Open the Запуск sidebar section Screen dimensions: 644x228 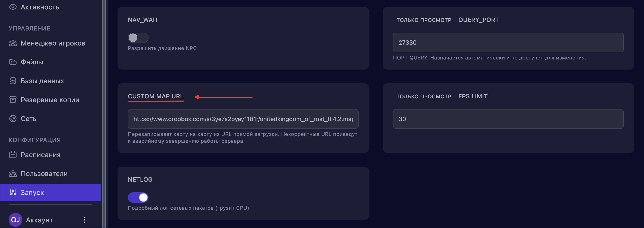[32, 193]
